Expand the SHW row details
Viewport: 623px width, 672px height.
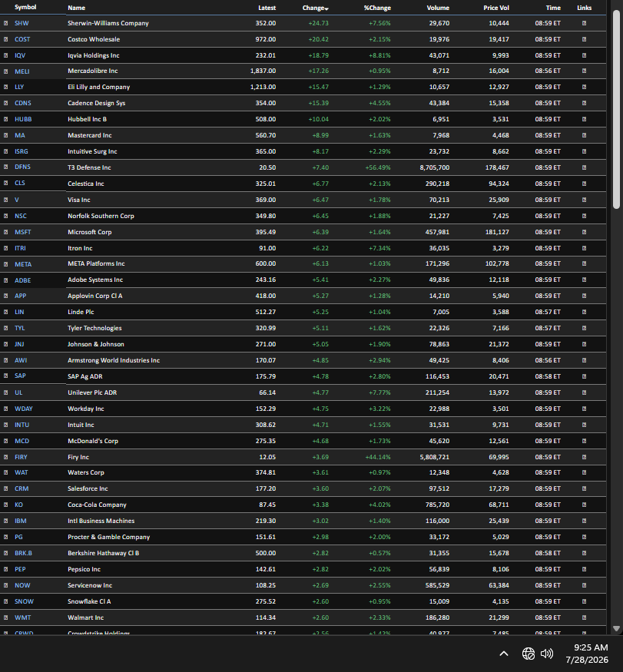[x=5, y=23]
